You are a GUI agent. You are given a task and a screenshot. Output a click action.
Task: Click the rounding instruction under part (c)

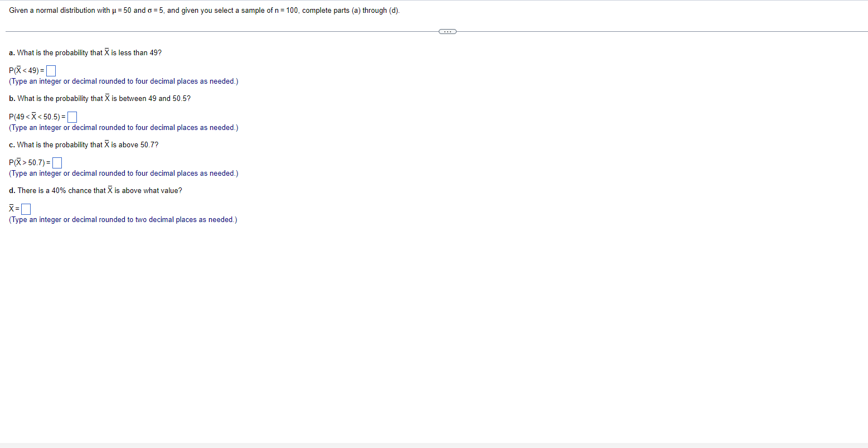pos(123,173)
